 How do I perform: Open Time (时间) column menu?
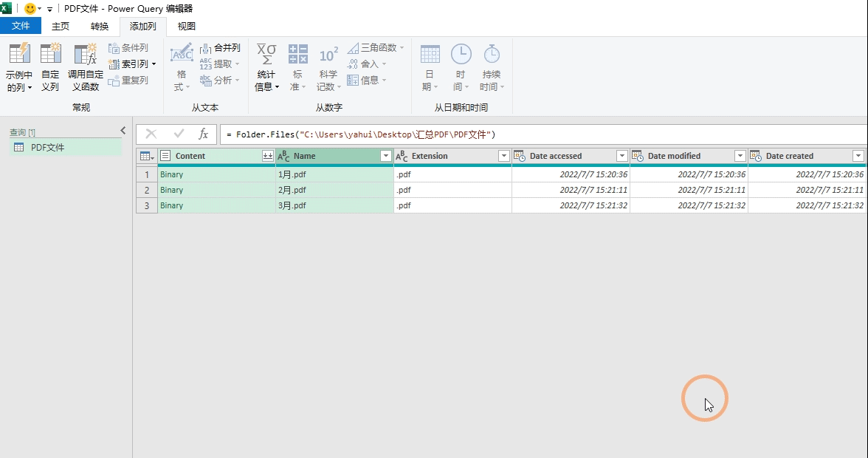pos(461,67)
